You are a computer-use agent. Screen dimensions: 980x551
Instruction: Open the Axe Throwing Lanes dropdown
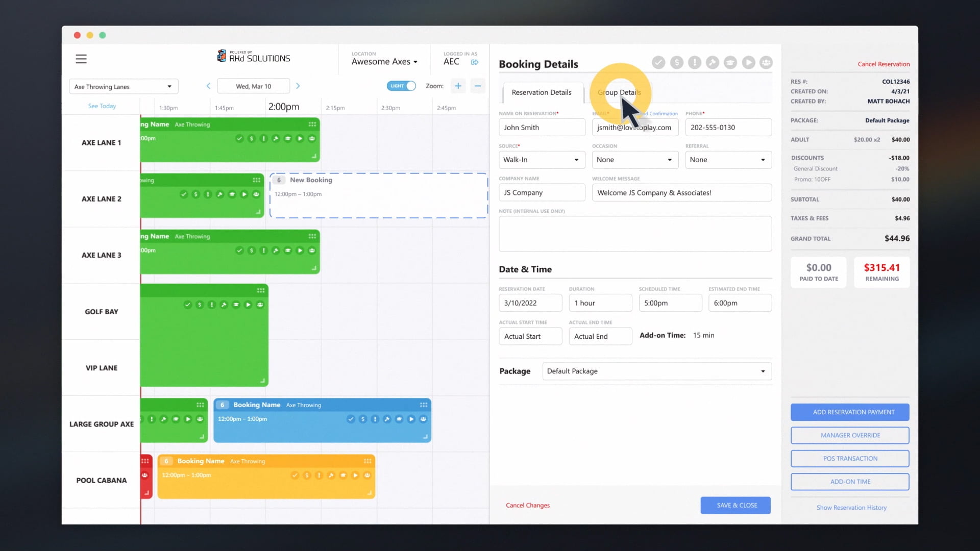pyautogui.click(x=124, y=87)
